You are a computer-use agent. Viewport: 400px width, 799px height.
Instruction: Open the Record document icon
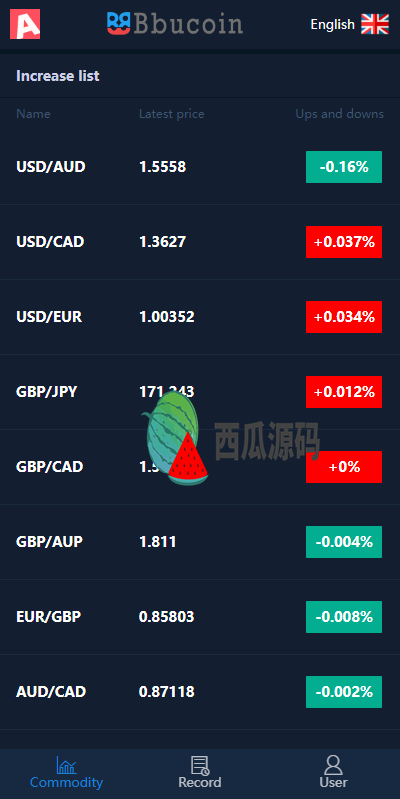pos(200,765)
